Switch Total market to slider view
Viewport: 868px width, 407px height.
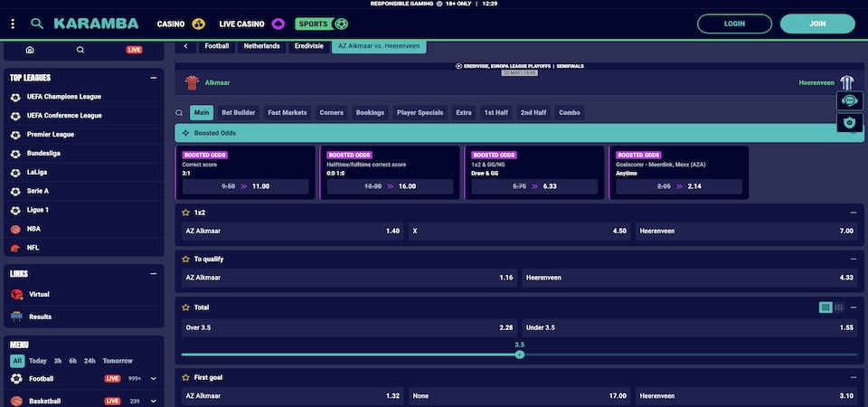click(839, 308)
